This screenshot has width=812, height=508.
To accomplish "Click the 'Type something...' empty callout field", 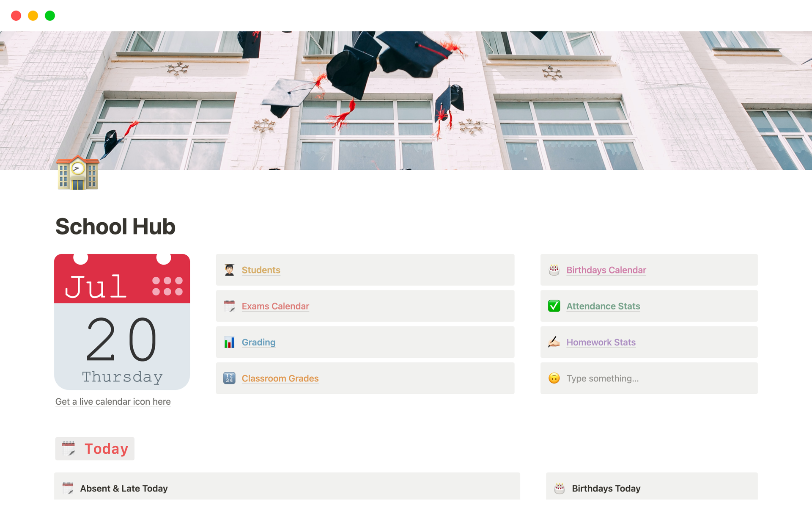I will [649, 378].
